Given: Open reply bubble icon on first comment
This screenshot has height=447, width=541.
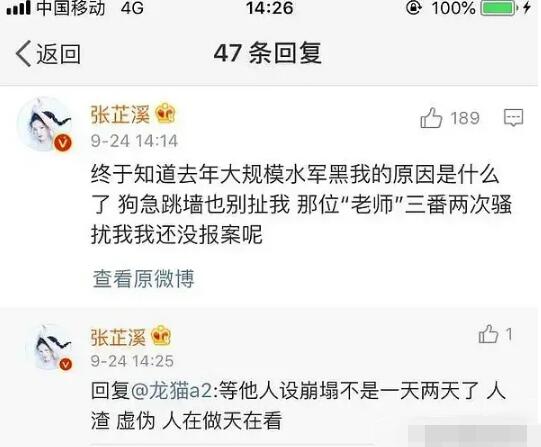Looking at the screenshot, I should (x=513, y=118).
